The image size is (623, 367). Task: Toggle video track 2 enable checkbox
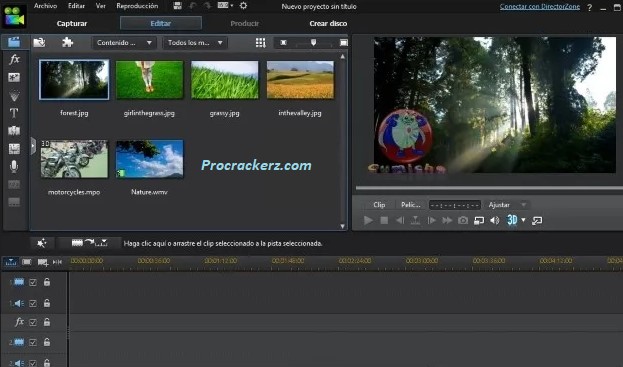33,342
